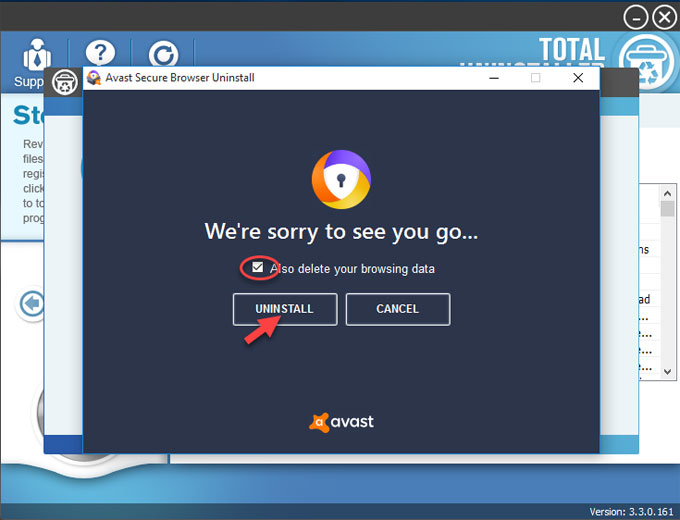Close the Avast Secure Browser Uninstall dialog
The width and height of the screenshot is (680, 520).
click(x=578, y=78)
